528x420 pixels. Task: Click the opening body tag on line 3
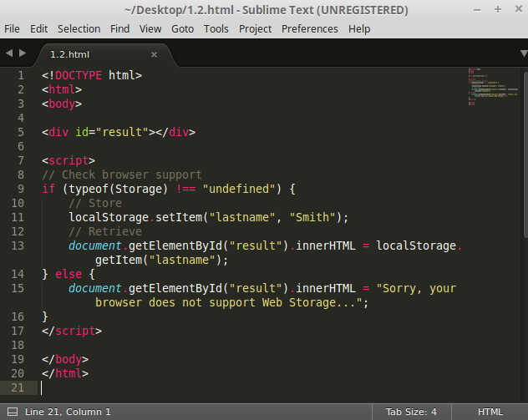point(62,104)
